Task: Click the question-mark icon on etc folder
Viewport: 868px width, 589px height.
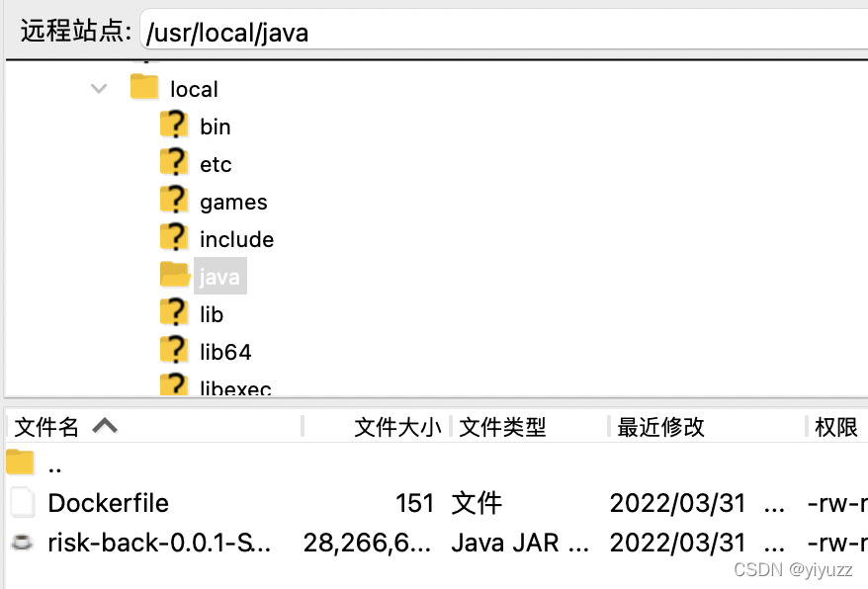Action: coord(173,163)
